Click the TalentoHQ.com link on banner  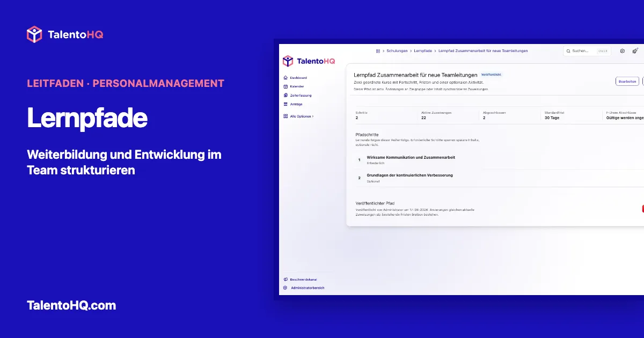coord(71,305)
